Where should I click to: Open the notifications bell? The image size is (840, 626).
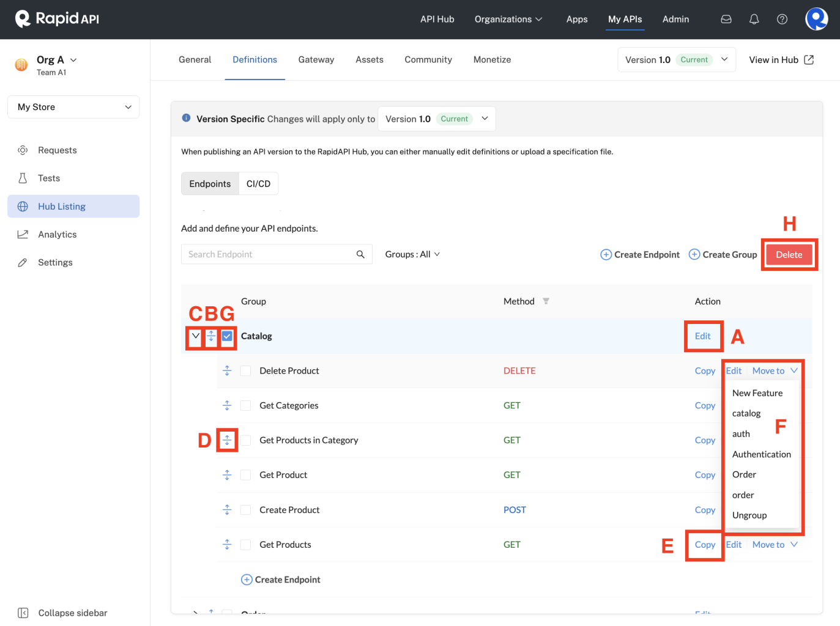click(x=754, y=20)
